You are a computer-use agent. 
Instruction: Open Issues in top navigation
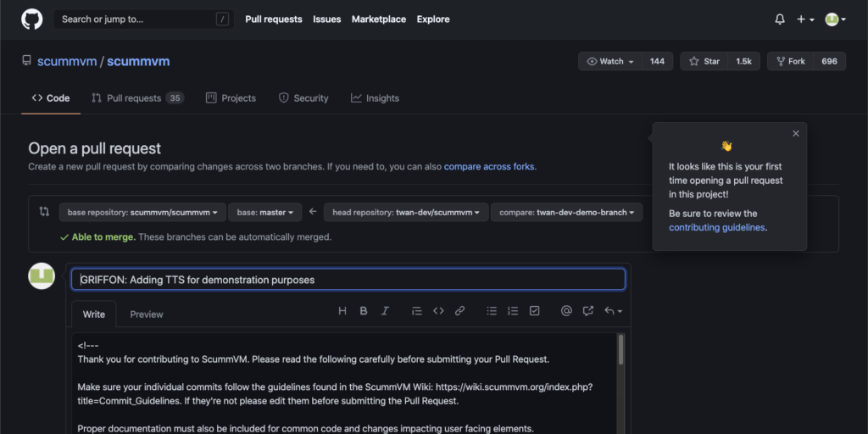pyautogui.click(x=326, y=19)
